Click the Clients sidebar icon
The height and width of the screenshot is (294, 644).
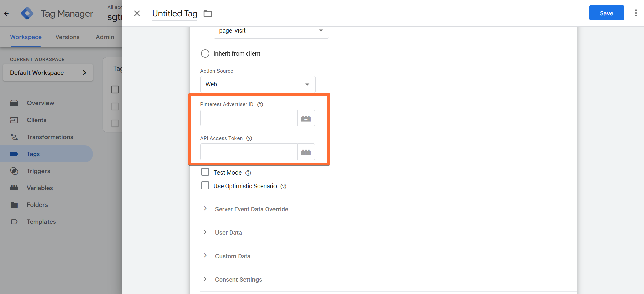[14, 120]
